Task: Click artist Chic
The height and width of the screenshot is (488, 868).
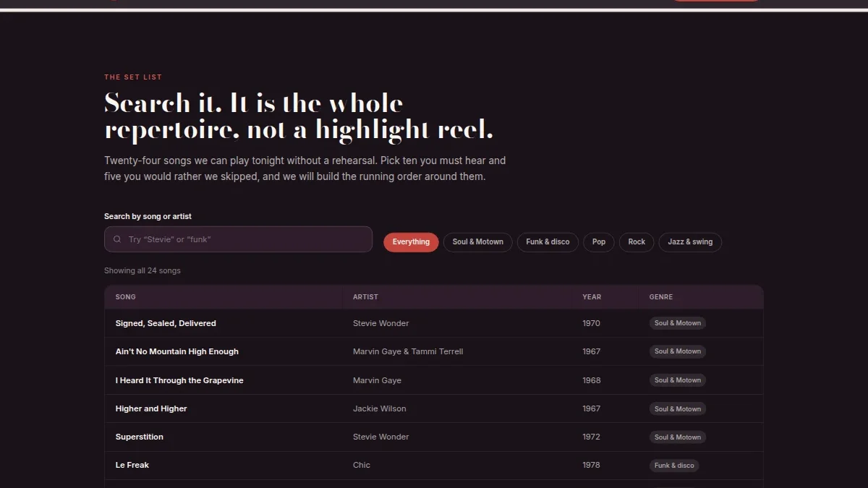Action: (x=362, y=465)
